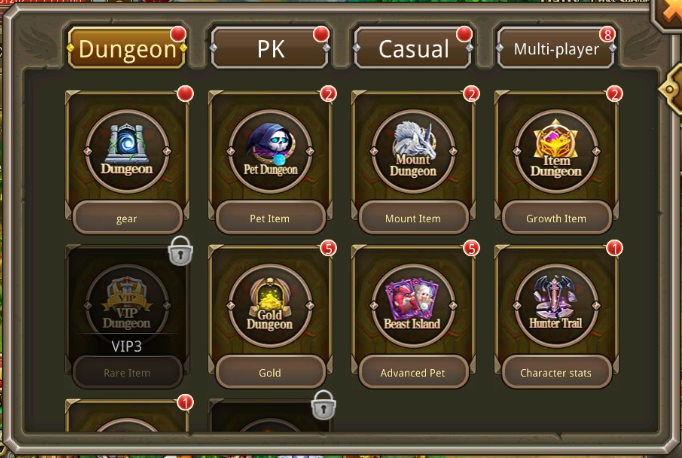This screenshot has width=682, height=458.
Task: Open the Multi-player tab
Action: point(556,48)
